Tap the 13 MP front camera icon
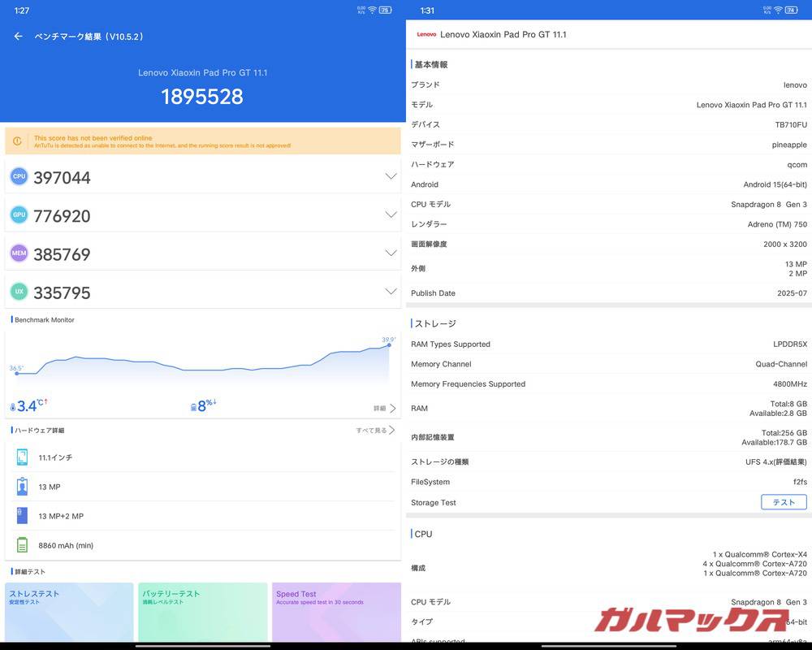This screenshot has width=812, height=650. [x=22, y=487]
